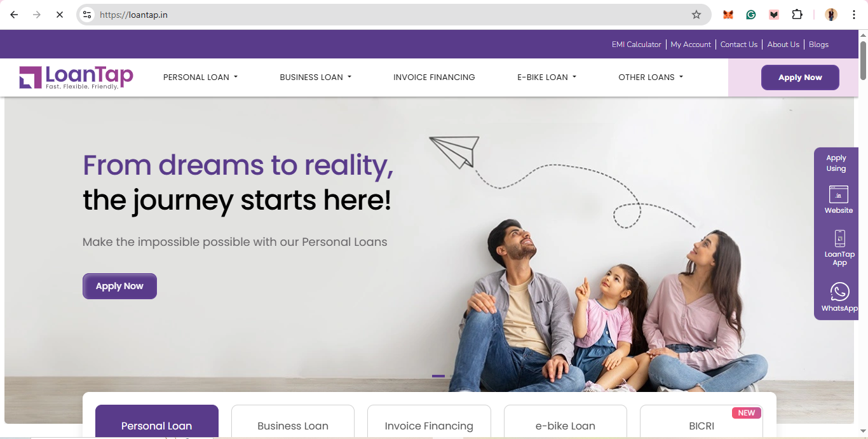This screenshot has width=868, height=439.
Task: Open the EMI Calculator link
Action: pyautogui.click(x=636, y=44)
